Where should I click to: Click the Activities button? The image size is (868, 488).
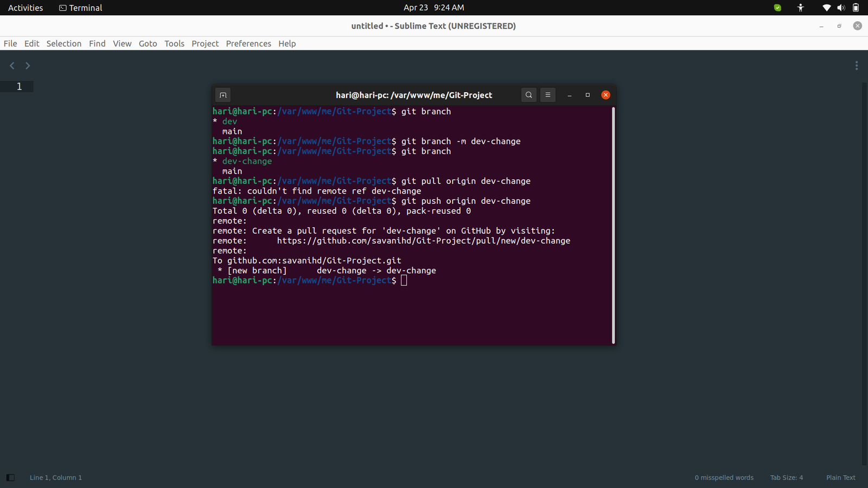(25, 8)
